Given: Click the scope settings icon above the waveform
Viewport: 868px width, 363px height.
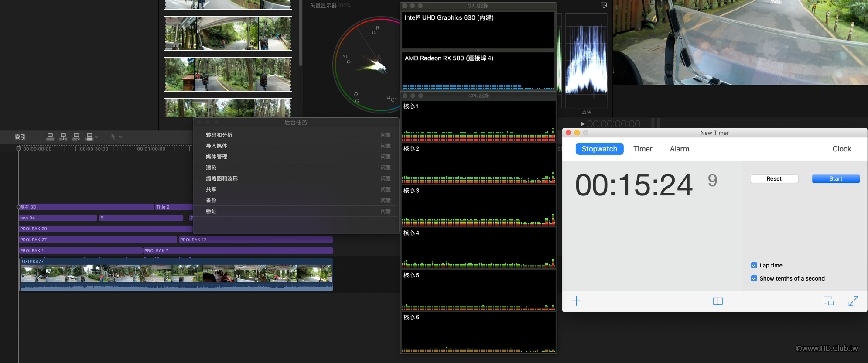Looking at the screenshot, I should [x=604, y=5].
